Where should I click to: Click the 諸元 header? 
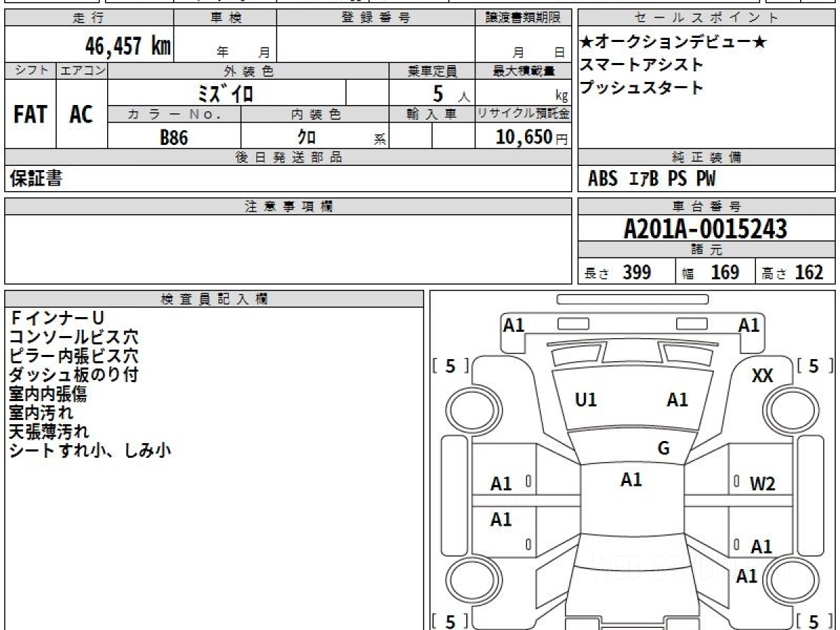point(707,251)
